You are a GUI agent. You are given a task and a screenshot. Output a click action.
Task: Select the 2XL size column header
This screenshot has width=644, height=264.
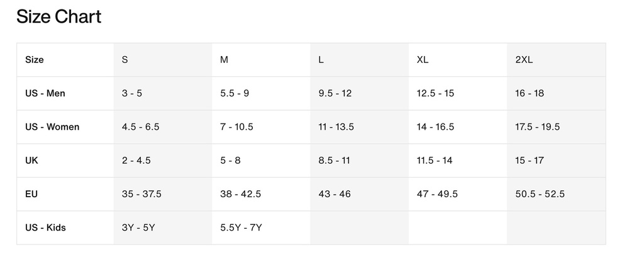[524, 60]
